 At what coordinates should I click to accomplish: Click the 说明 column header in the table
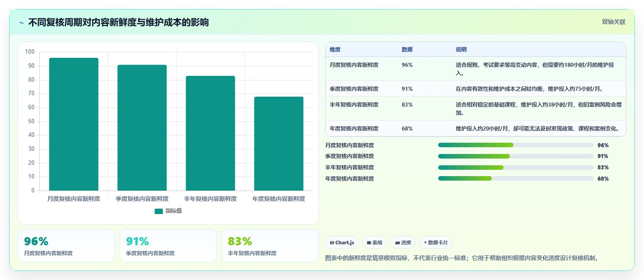(x=461, y=49)
